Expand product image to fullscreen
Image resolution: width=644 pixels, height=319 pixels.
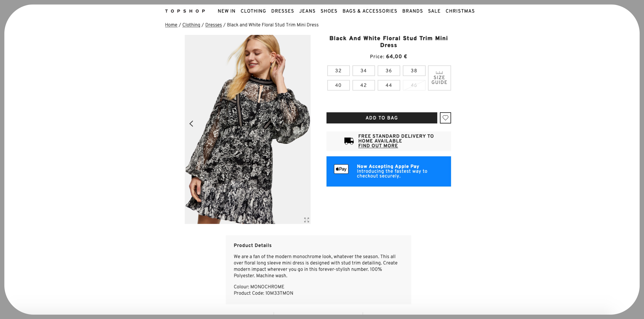306,220
